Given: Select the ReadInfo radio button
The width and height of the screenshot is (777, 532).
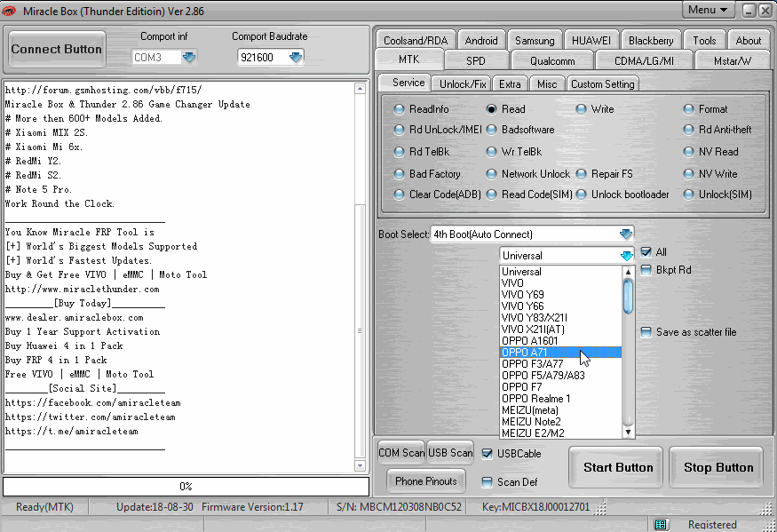Looking at the screenshot, I should (x=399, y=109).
